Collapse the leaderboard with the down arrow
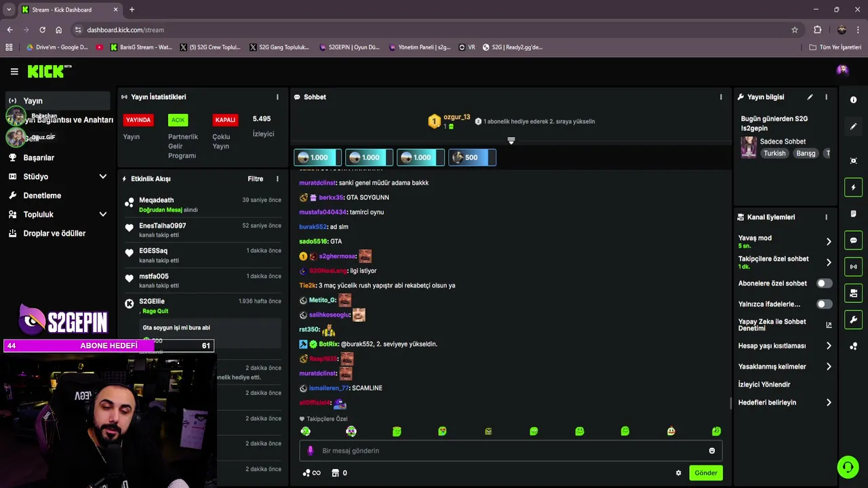This screenshot has height=488, width=868. pyautogui.click(x=511, y=141)
